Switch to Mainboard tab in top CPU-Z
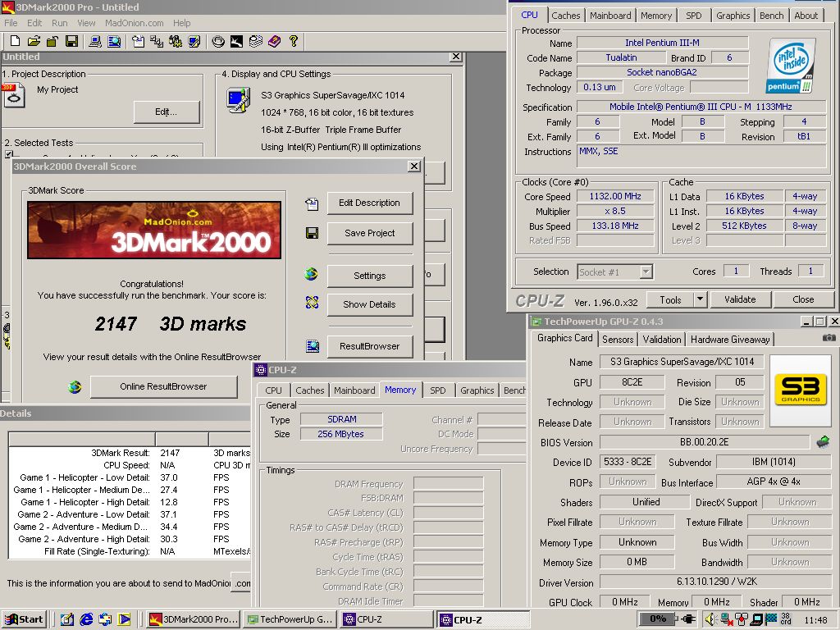 tap(610, 16)
